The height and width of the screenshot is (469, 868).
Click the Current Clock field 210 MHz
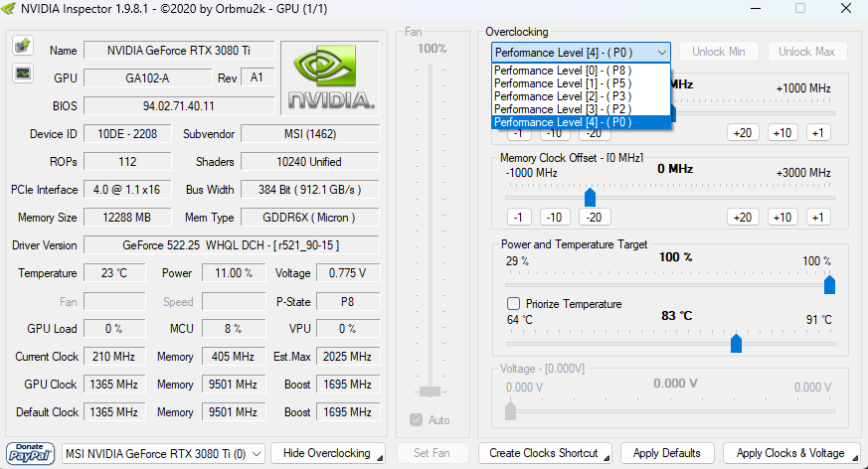[x=114, y=357]
